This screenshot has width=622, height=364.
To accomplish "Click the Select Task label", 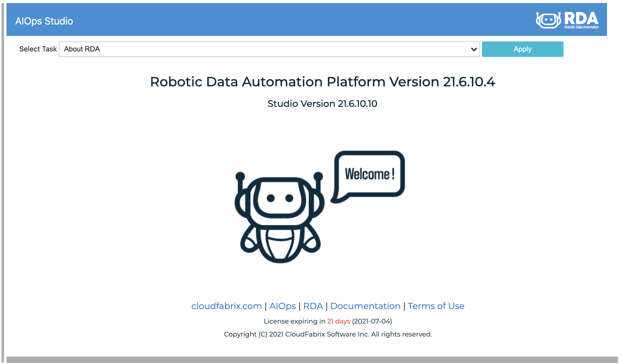I will pyautogui.click(x=38, y=49).
